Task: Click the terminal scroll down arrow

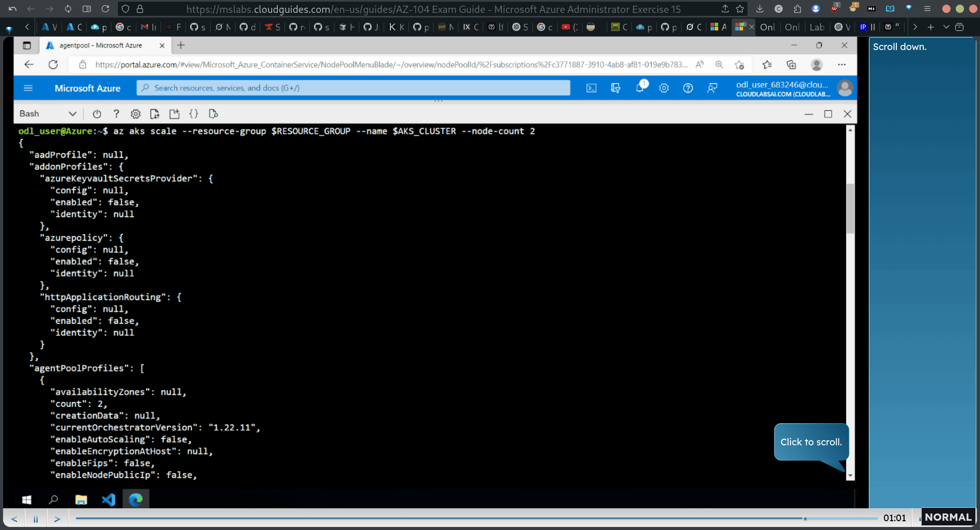Action: [850, 476]
